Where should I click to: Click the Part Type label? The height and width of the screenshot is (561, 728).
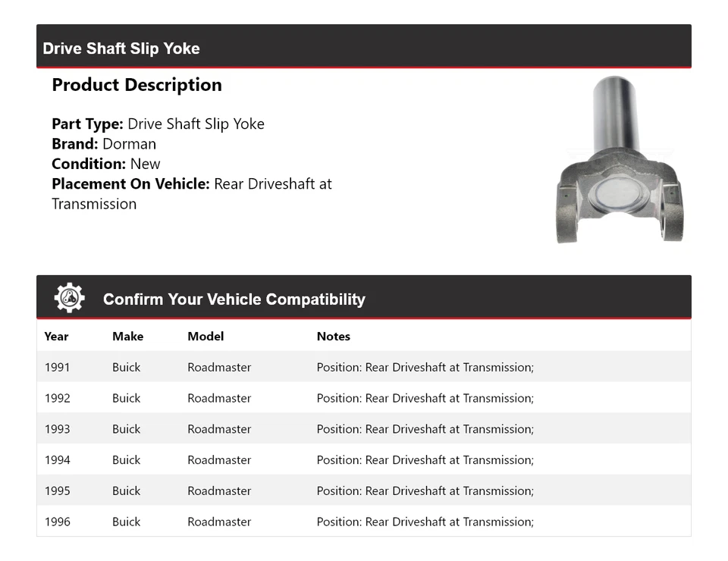tap(87, 124)
